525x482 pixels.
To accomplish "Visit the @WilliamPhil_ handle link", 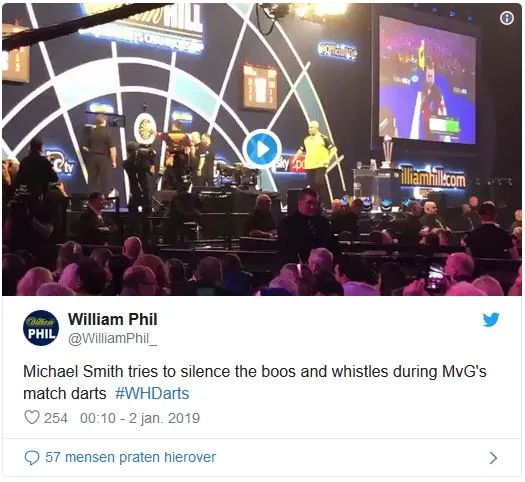I will [112, 339].
